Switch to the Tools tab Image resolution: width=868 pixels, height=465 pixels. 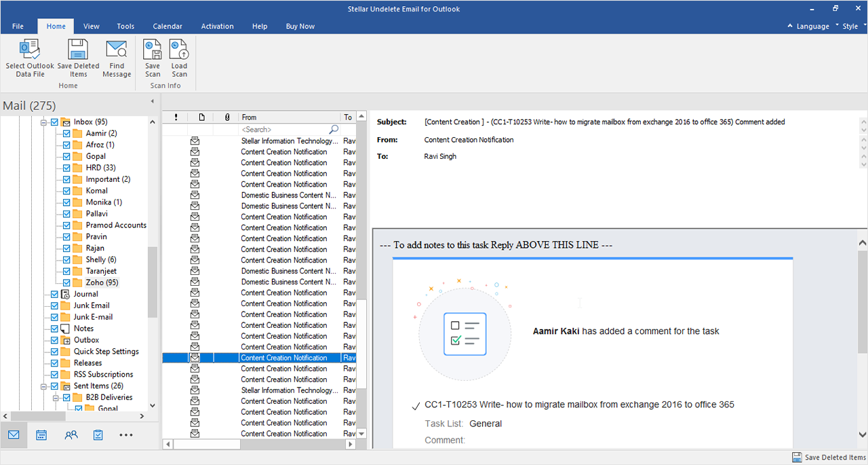(x=125, y=26)
